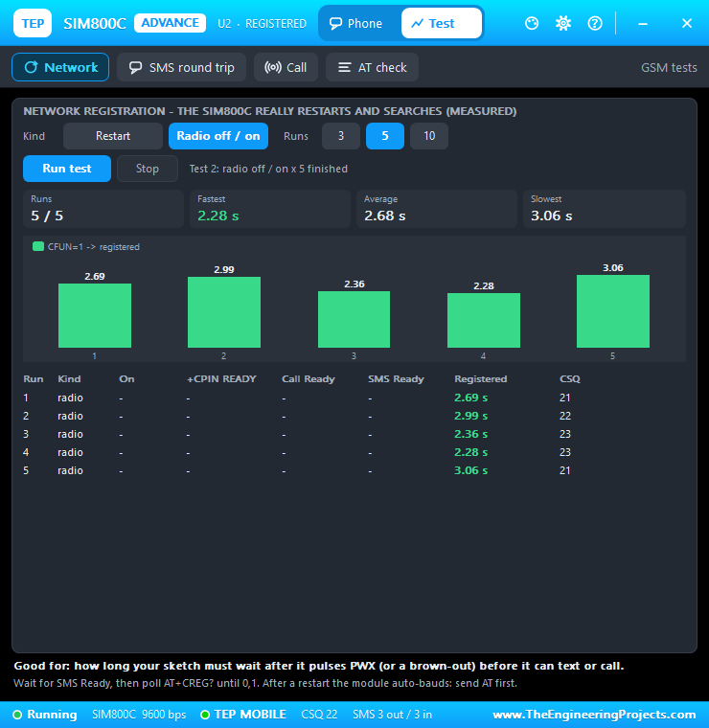Click the 2.69 s value in run 1 row
This screenshot has width=709, height=728.
click(x=470, y=398)
